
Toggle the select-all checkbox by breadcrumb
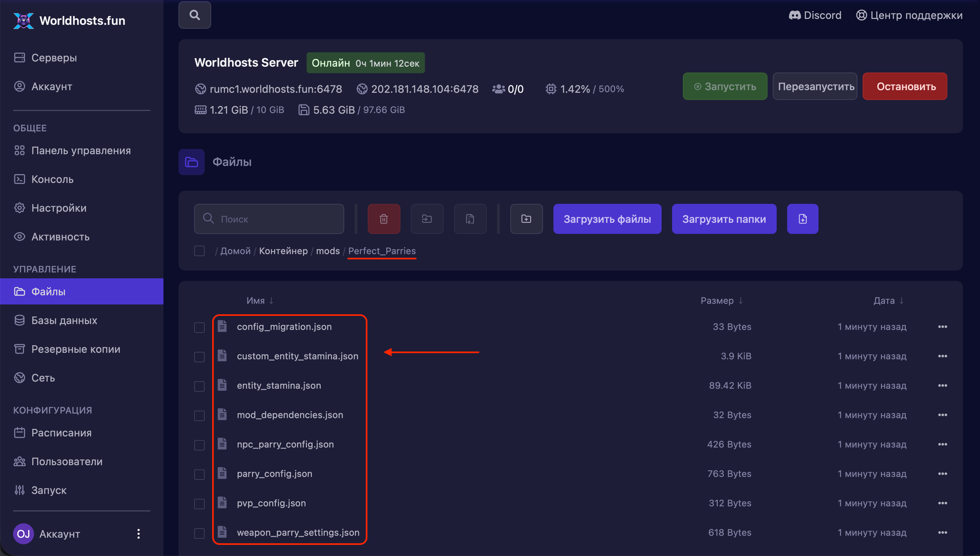pyautogui.click(x=199, y=251)
